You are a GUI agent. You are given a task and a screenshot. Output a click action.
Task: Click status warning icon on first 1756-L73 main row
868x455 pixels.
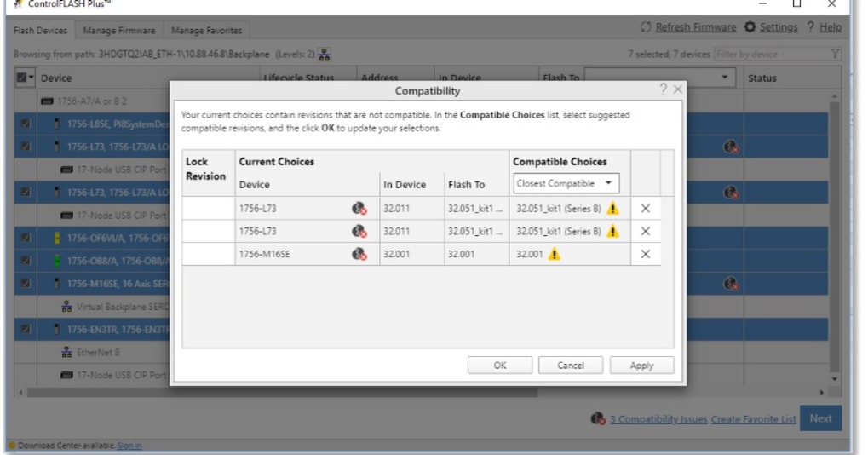pyautogui.click(x=731, y=147)
